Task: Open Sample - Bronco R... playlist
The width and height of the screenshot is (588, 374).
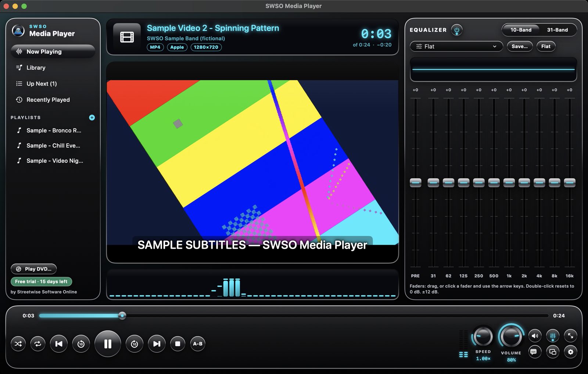Action: point(53,130)
